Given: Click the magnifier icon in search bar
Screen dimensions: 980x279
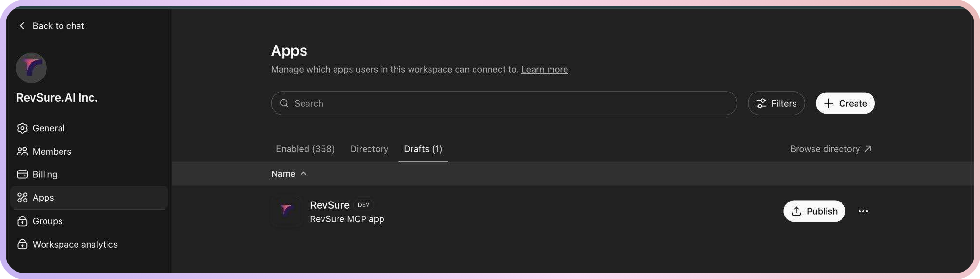Looking at the screenshot, I should coord(284,103).
